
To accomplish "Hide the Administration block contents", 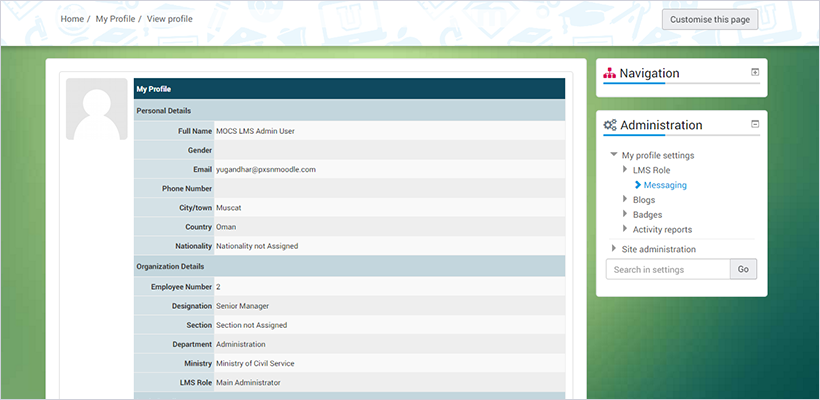I will click(755, 124).
